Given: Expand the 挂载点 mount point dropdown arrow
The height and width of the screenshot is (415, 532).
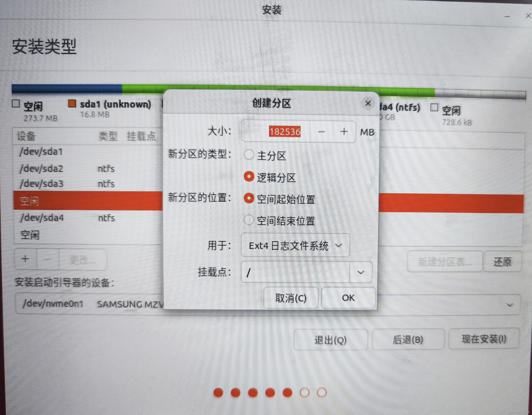Looking at the screenshot, I should [x=360, y=272].
